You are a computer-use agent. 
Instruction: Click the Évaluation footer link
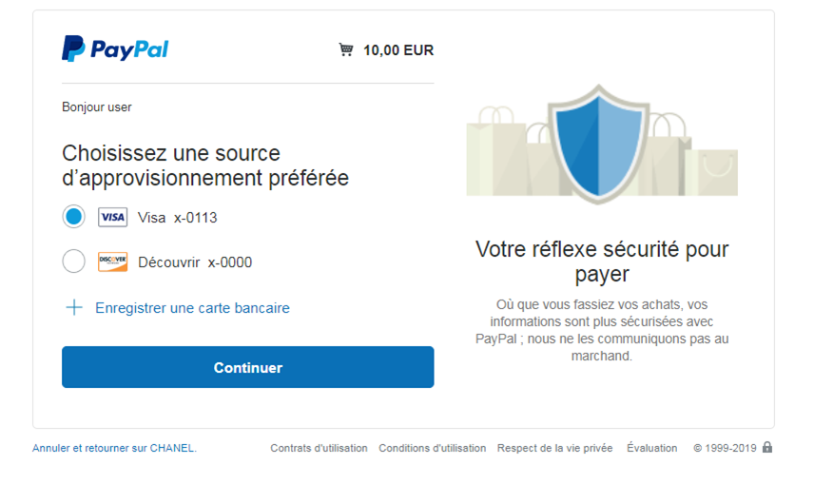651,448
